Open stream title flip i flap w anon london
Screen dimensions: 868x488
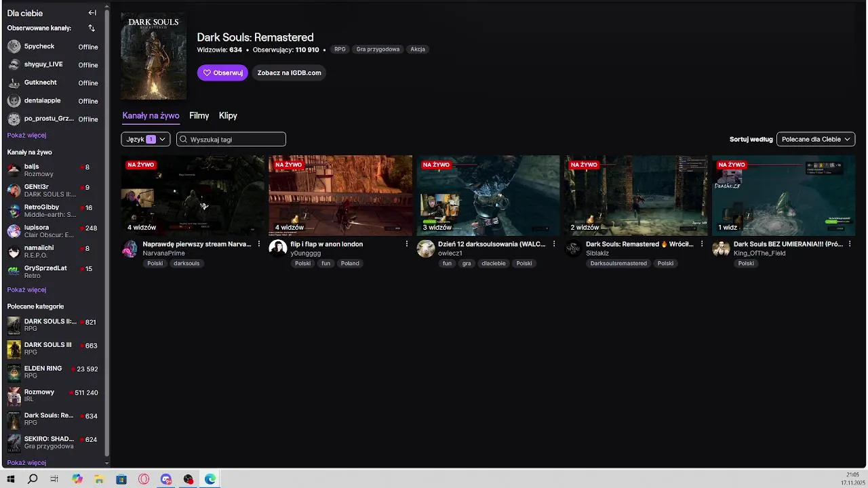326,244
